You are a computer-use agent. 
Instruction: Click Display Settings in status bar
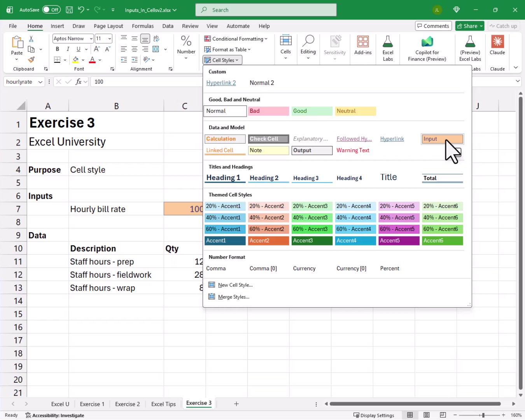point(373,415)
